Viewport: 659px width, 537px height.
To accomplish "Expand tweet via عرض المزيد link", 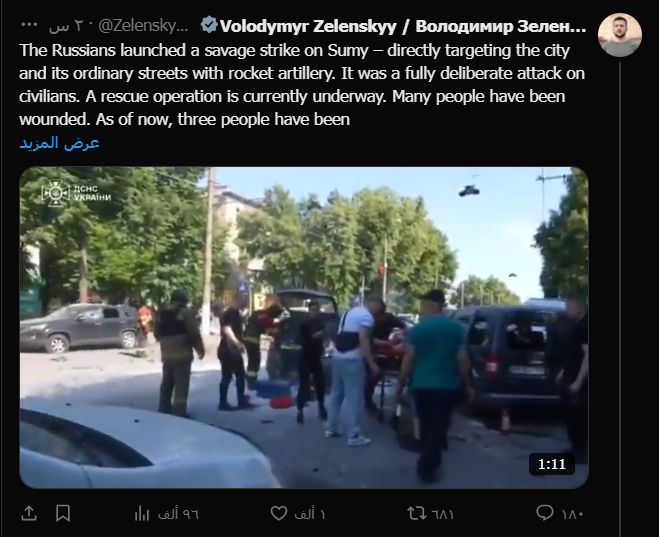I will click(x=59, y=142).
